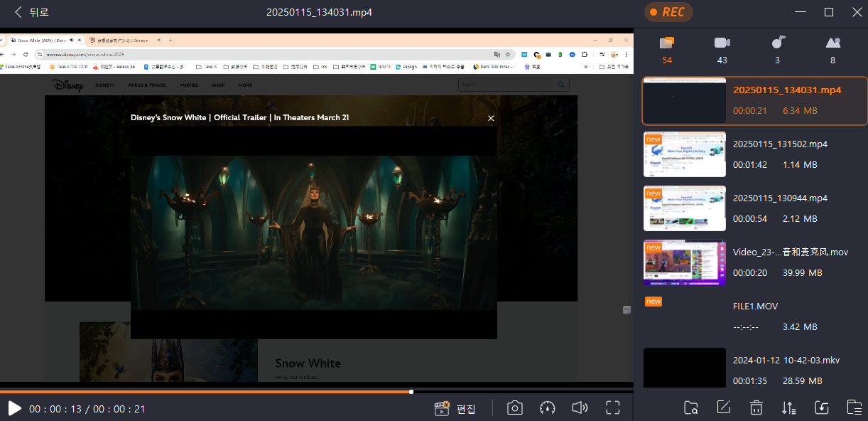Go back using the 뒤로 button
Viewport: 868px width, 421px height.
32,12
